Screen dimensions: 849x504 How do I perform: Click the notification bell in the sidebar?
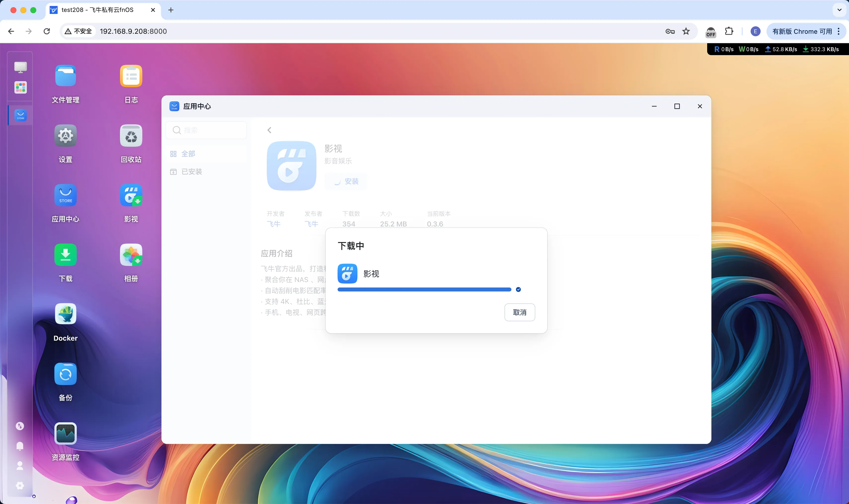20,446
